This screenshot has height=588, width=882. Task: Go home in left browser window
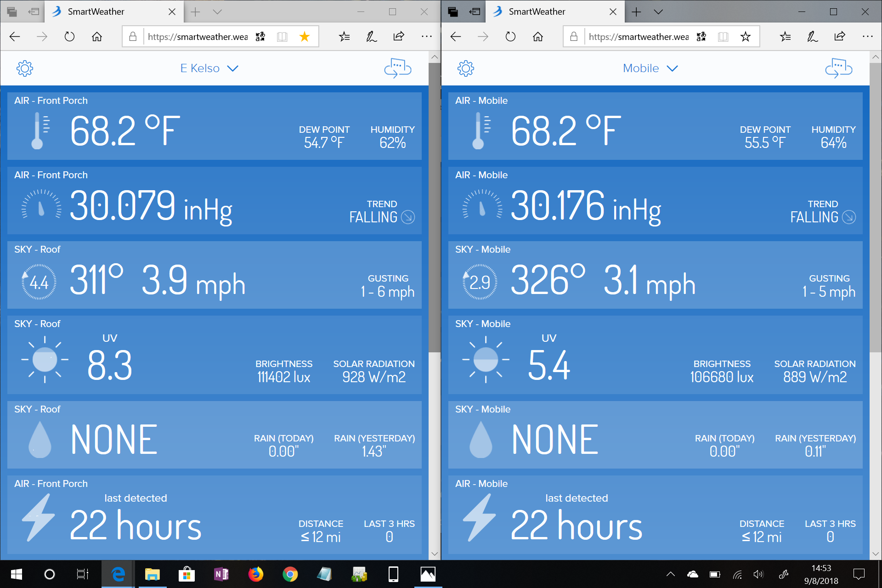pos(97,37)
